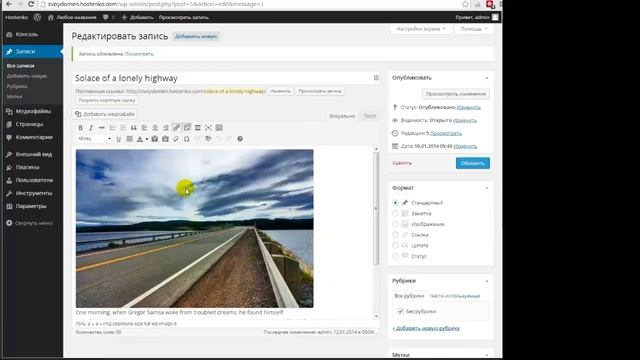Screen dimensions: 640x360
Task: Open Медиафайлы in sidebar menu
Action: tap(32, 111)
